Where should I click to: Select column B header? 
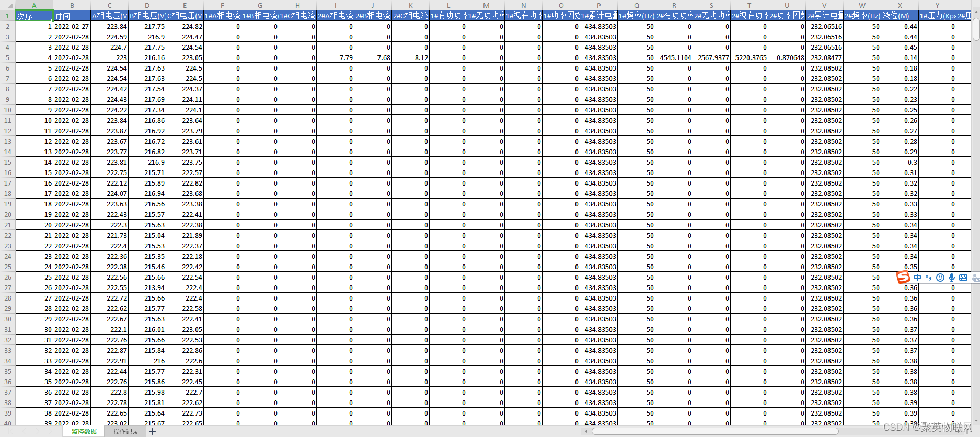72,5
